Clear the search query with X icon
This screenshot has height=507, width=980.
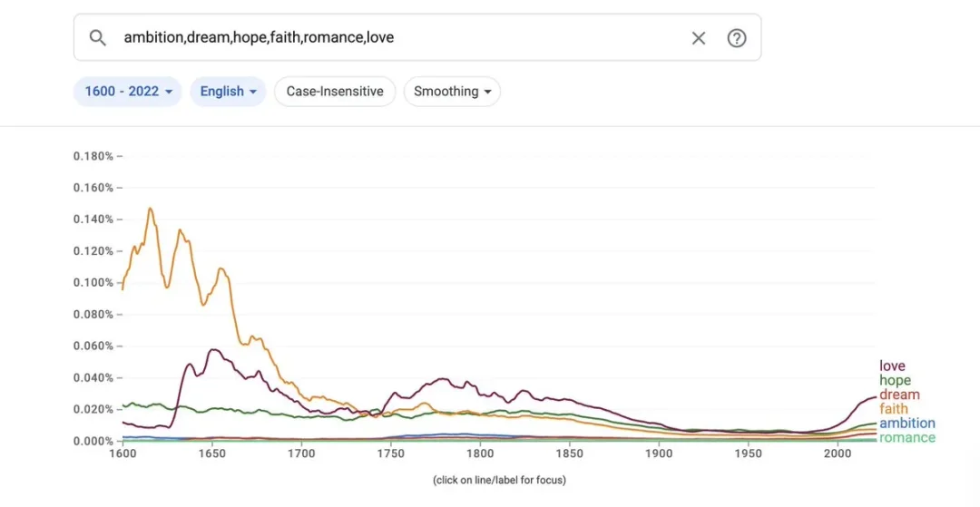tap(698, 38)
